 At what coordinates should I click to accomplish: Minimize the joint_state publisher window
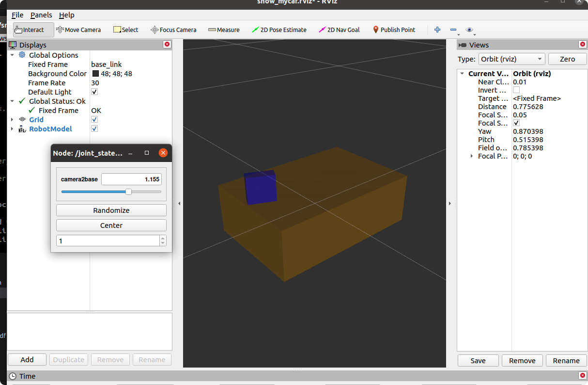coord(130,153)
